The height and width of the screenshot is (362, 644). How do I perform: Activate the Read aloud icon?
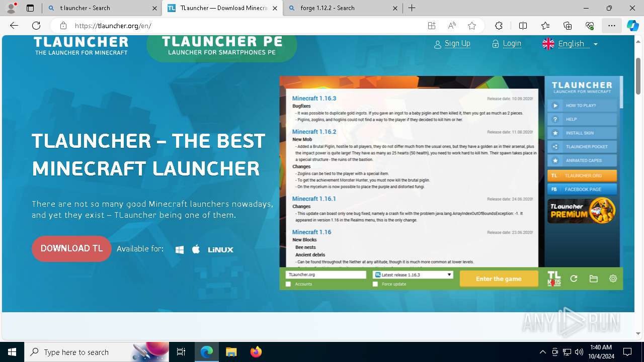pyautogui.click(x=452, y=26)
